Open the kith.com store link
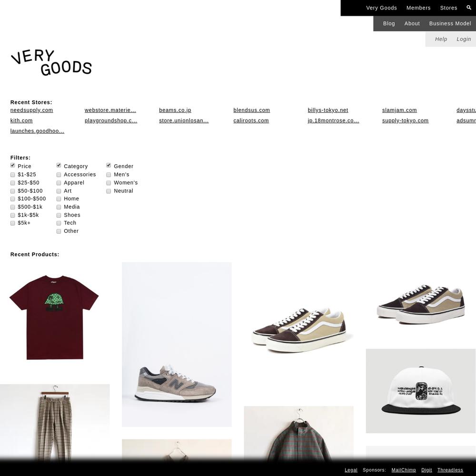 (x=21, y=120)
